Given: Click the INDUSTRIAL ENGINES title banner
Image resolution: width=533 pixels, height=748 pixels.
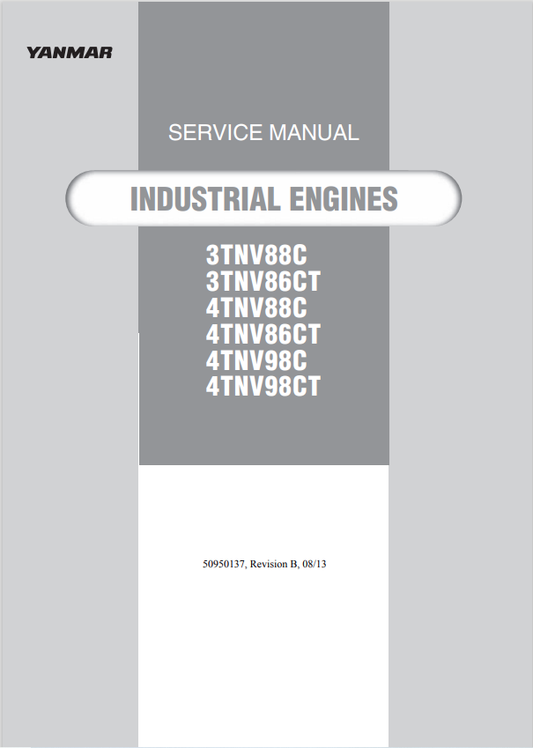Looking at the screenshot, I should click(x=264, y=198).
